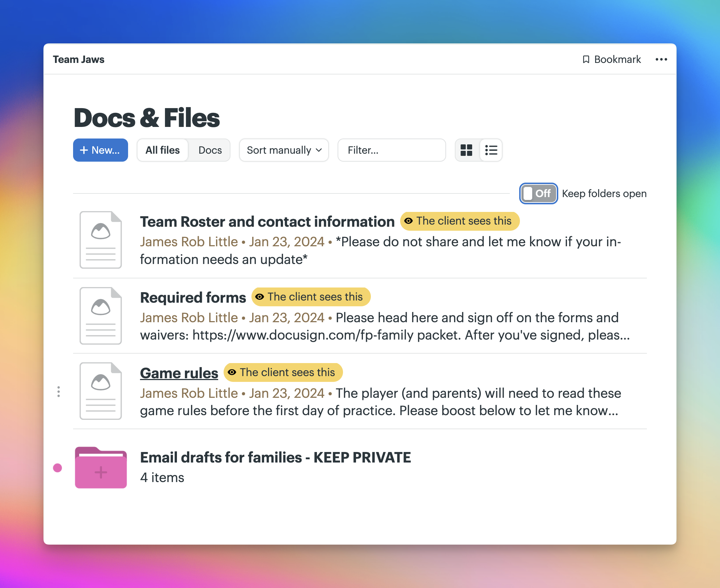Click the '4 items' text under Email drafts

pos(162,478)
